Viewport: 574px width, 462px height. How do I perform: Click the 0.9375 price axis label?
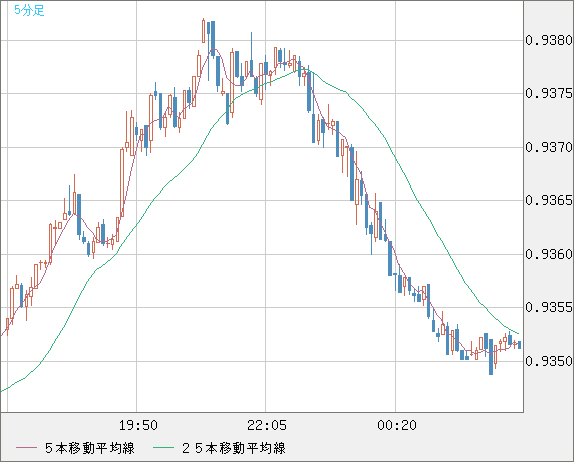pos(548,93)
